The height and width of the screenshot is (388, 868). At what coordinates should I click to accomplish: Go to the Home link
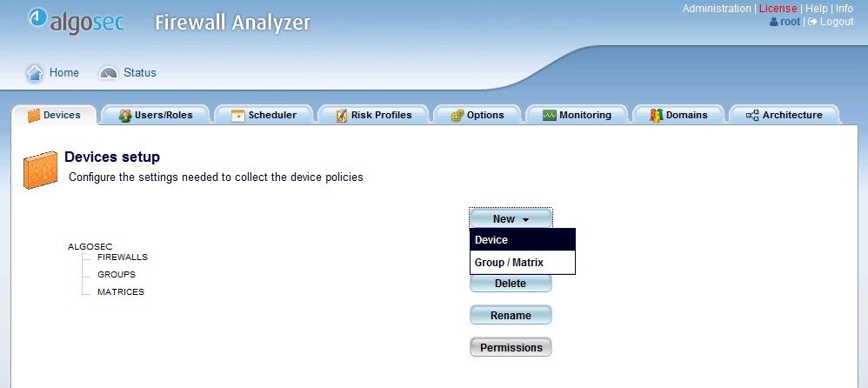click(x=64, y=73)
